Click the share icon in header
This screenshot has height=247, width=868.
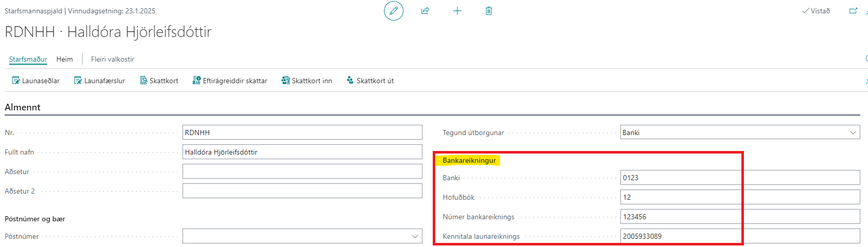(x=425, y=11)
